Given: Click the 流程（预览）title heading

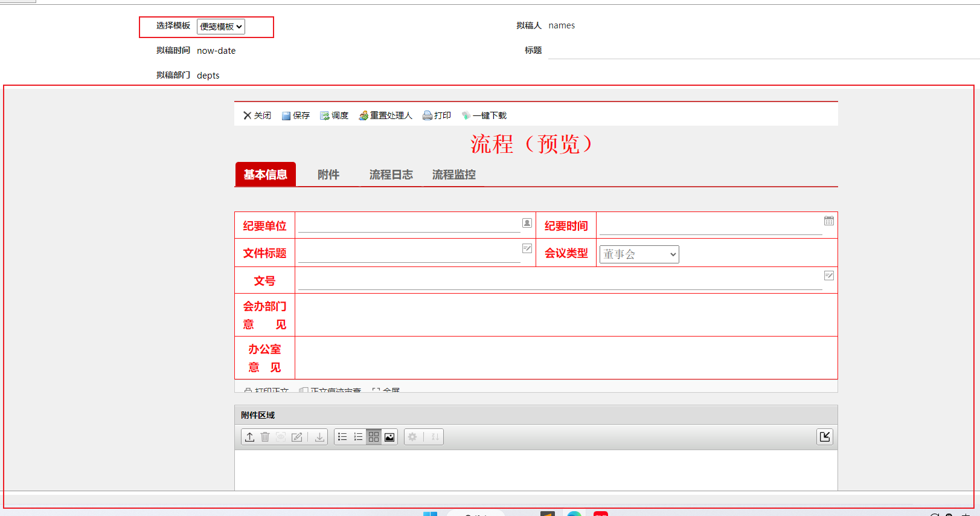Looking at the screenshot, I should pos(532,144).
